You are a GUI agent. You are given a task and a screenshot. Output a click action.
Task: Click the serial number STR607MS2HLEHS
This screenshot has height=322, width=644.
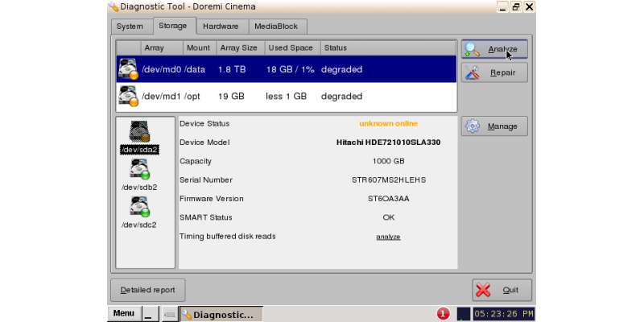point(389,180)
